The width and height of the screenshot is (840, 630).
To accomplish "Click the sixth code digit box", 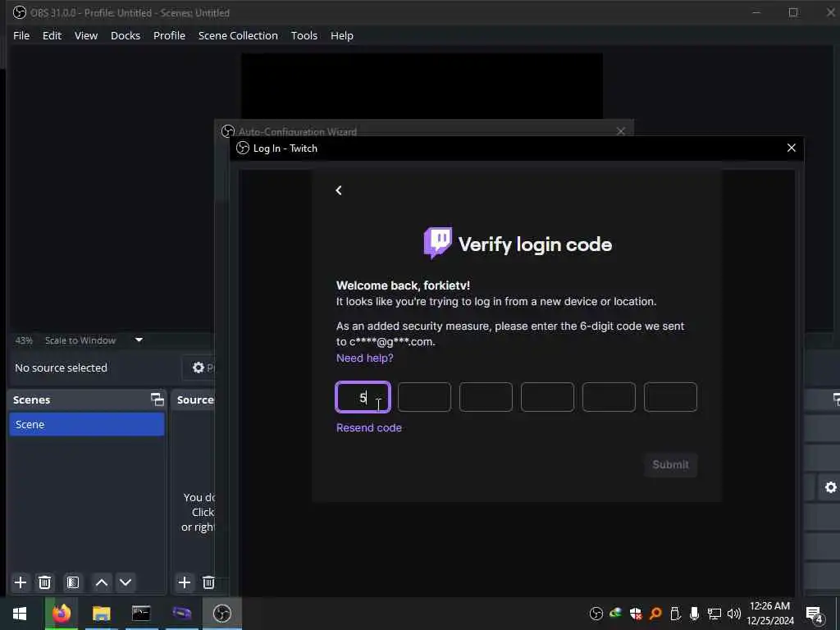I will point(671,397).
